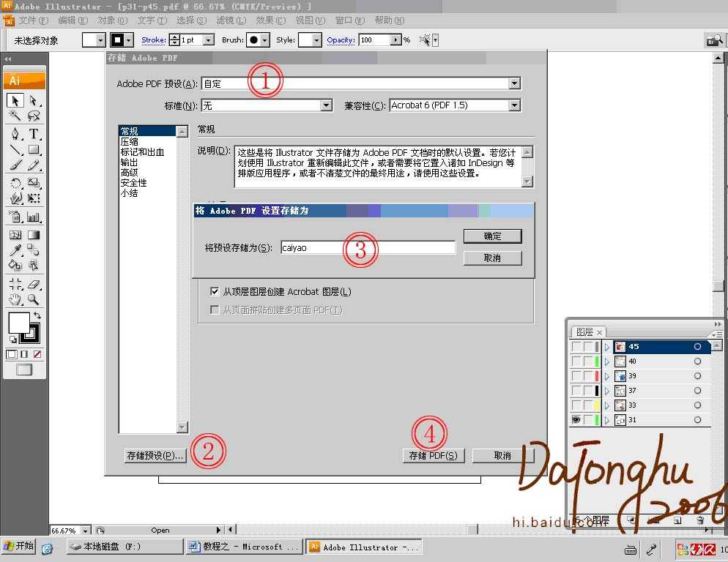Select the Scale tool
The width and height of the screenshot is (728, 562).
(34, 183)
